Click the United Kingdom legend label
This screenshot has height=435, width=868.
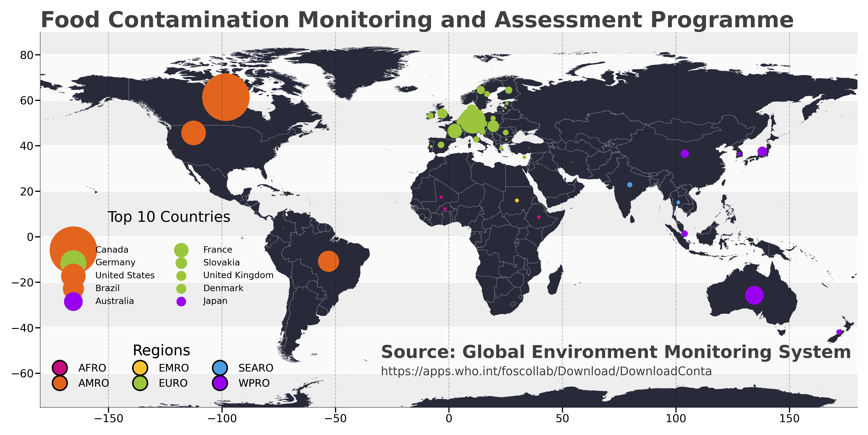(x=238, y=275)
